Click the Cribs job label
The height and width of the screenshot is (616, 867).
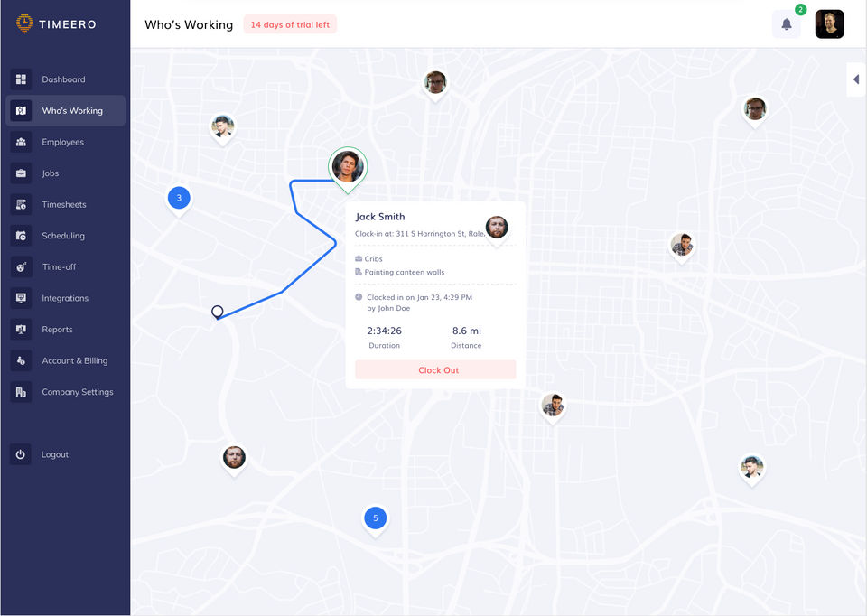point(373,259)
